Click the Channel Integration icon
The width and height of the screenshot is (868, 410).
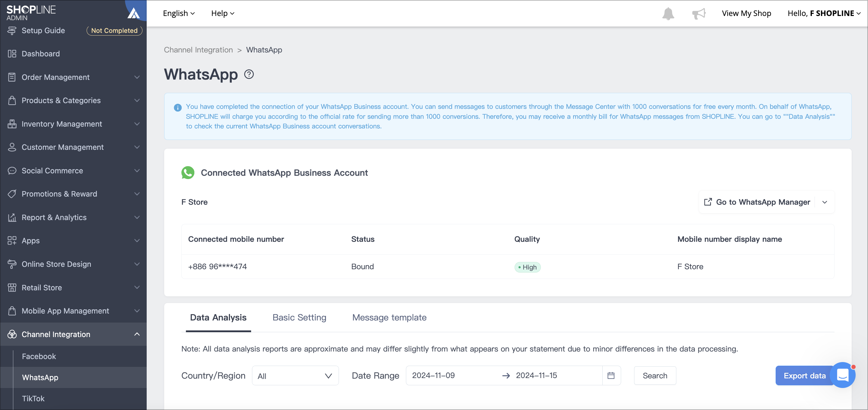point(12,334)
